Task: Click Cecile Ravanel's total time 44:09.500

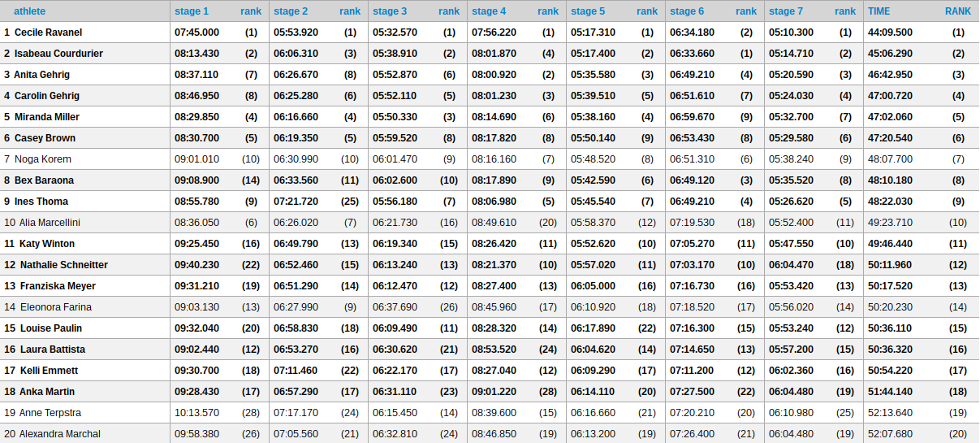Action: pyautogui.click(x=890, y=33)
